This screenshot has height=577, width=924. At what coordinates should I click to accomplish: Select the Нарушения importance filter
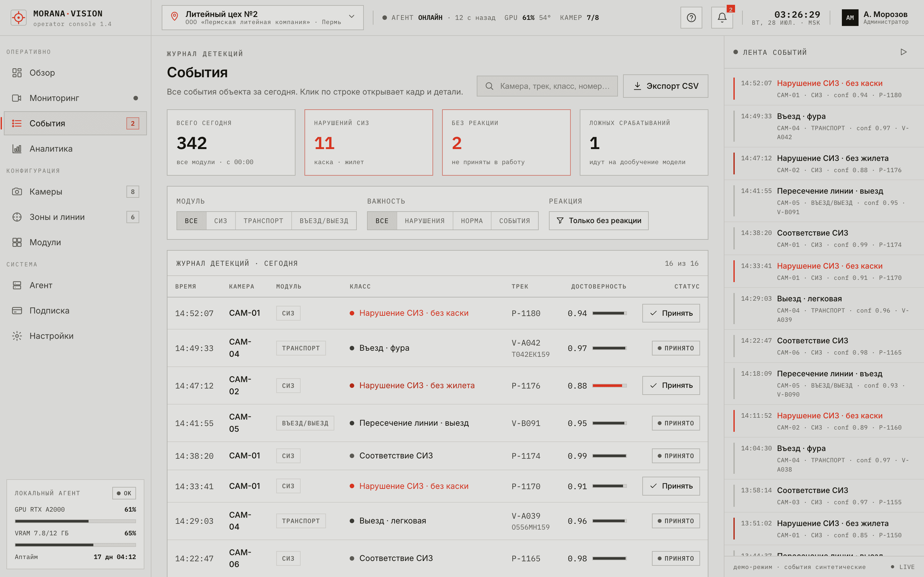tap(424, 221)
